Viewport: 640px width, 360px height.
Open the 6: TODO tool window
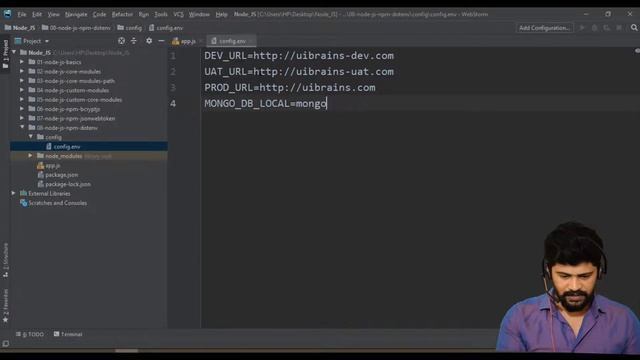click(x=30, y=334)
